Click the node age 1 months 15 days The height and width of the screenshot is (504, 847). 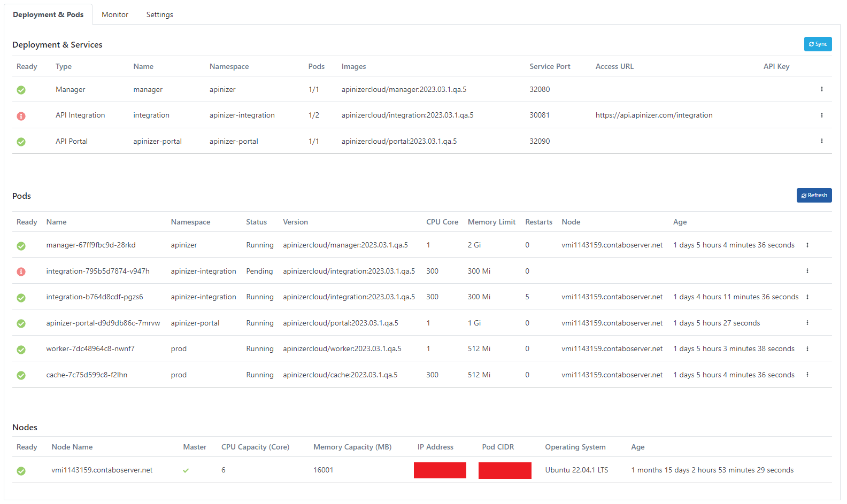(x=712, y=470)
